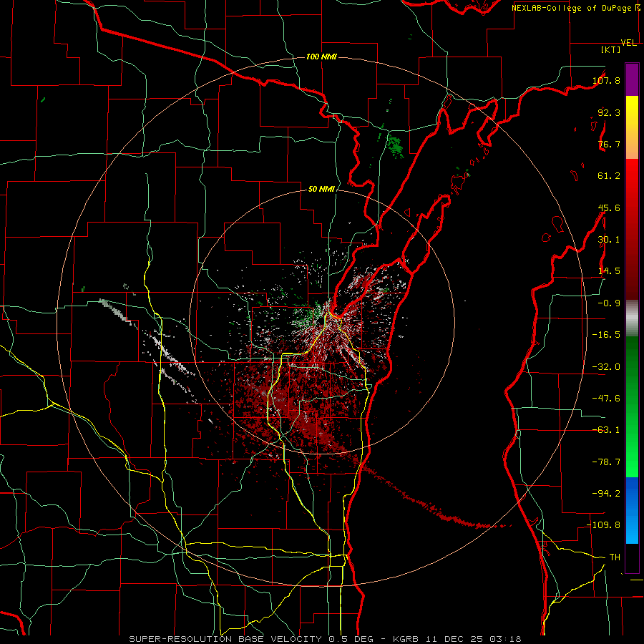Click the -32.0 value on velocity scale
This screenshot has height=644, width=644.
[606, 367]
